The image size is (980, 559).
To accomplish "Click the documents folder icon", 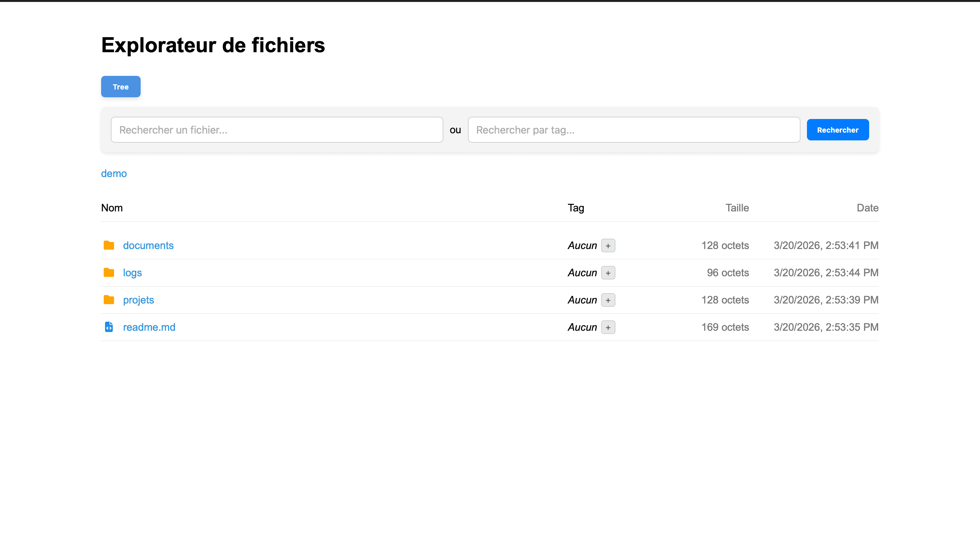I will point(109,245).
